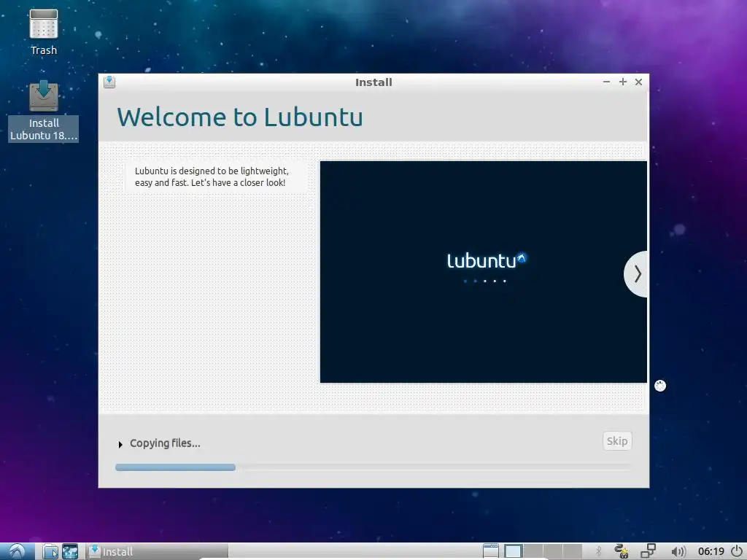Click the Bluetooth tray icon
This screenshot has width=747, height=560.
pyautogui.click(x=599, y=551)
